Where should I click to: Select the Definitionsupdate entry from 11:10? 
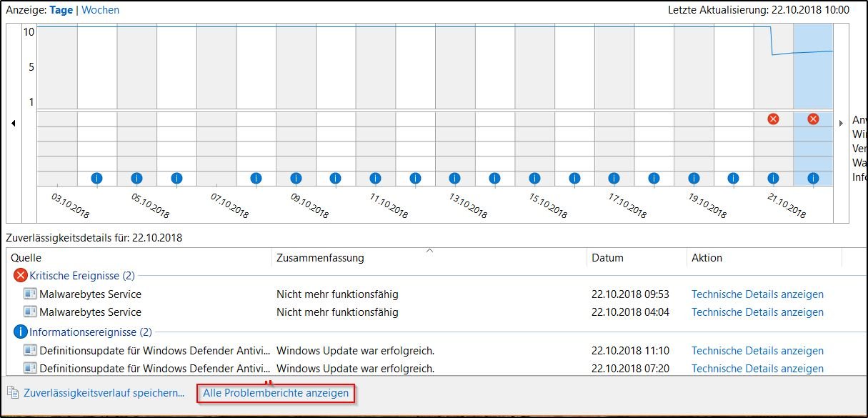[155, 351]
